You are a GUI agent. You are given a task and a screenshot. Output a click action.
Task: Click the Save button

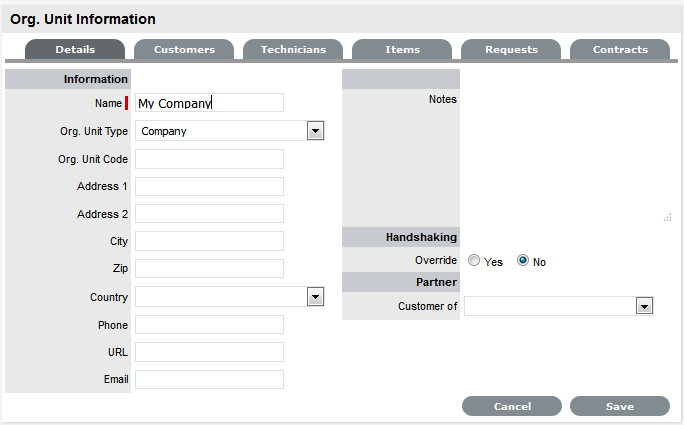[619, 406]
